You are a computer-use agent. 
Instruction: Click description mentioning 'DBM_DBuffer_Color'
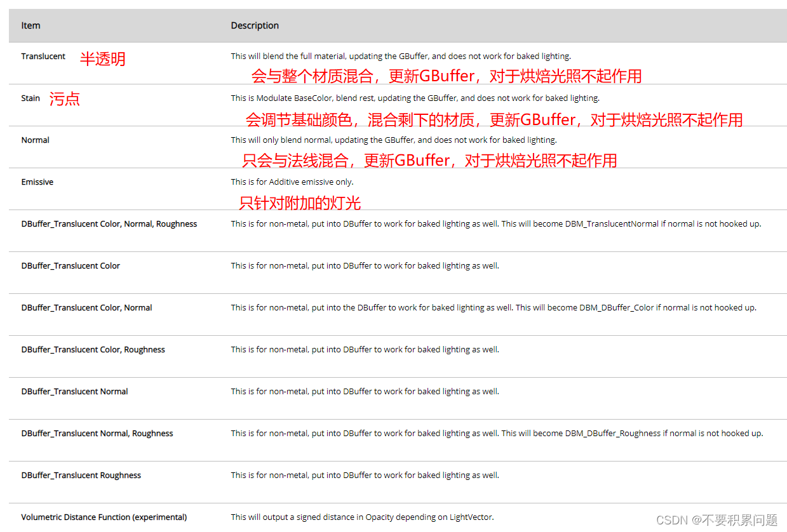coord(494,308)
